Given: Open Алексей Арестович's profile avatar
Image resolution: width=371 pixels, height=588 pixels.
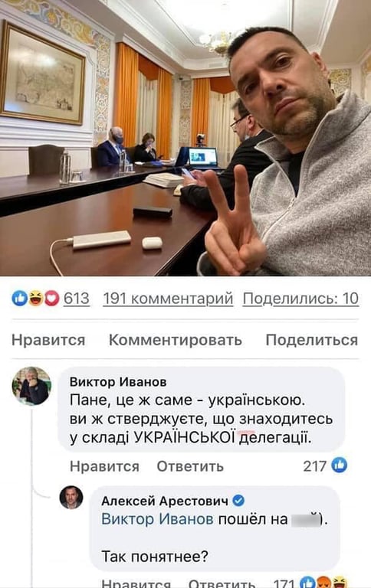Looking at the screenshot, I should 71,497.
